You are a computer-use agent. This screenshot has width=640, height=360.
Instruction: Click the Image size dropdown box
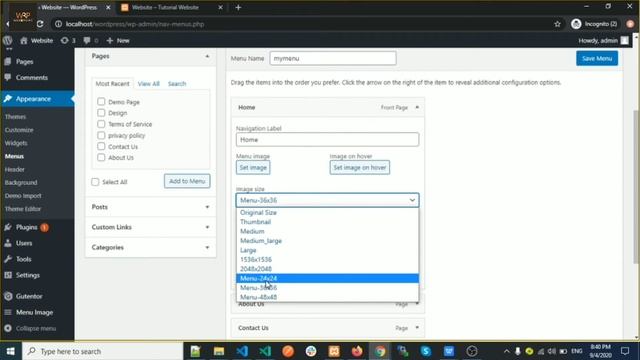(x=327, y=200)
